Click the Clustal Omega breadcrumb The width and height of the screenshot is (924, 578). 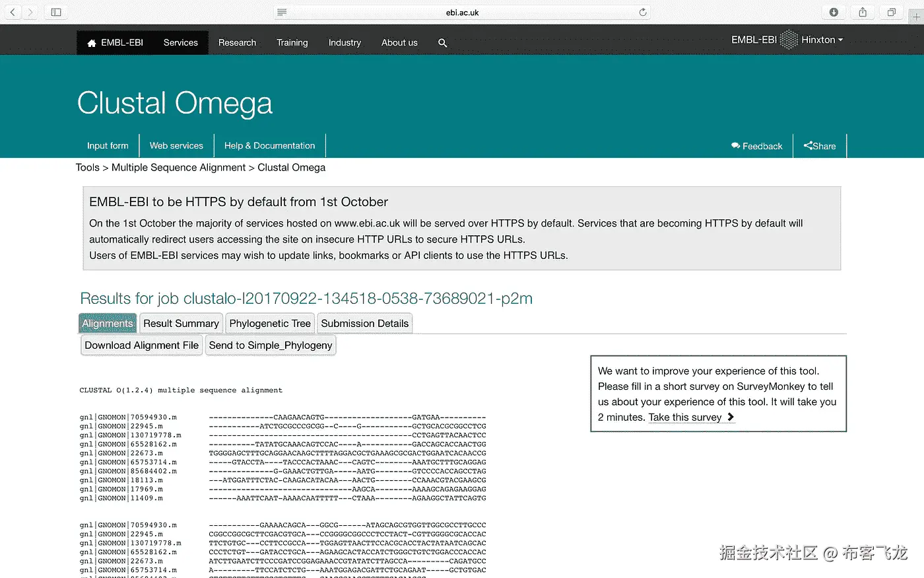tap(291, 167)
